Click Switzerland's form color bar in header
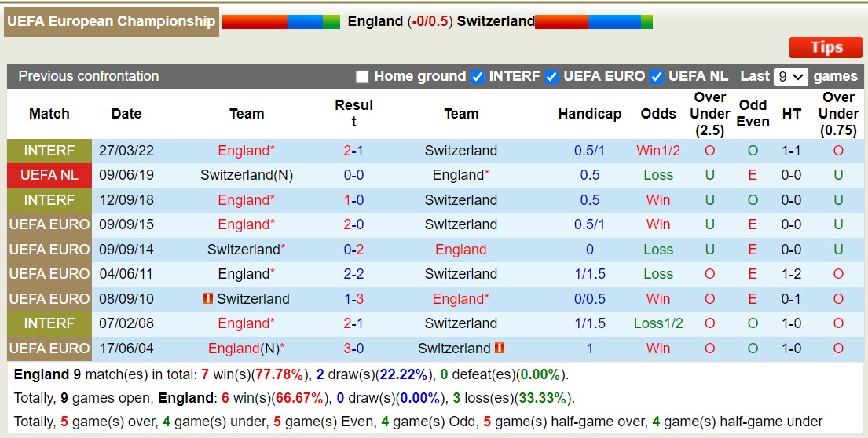Image resolution: width=868 pixels, height=438 pixels. point(594,21)
